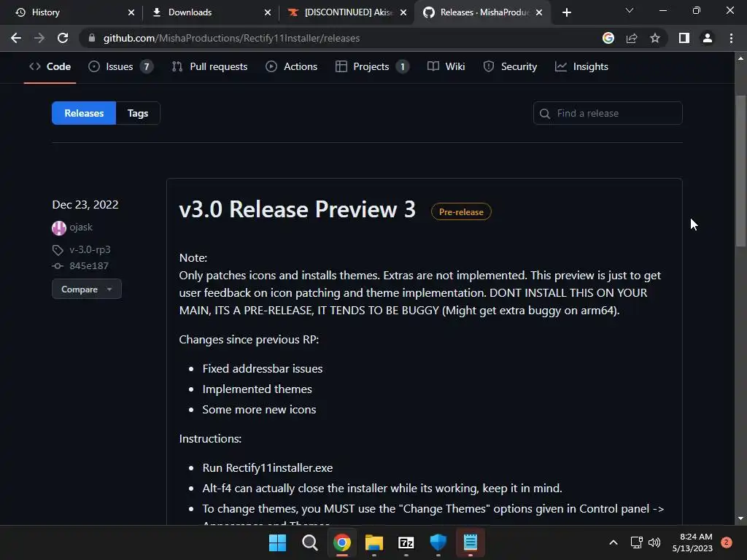Viewport: 747px width, 560px height.
Task: Open the Code repository tab
Action: (x=50, y=66)
